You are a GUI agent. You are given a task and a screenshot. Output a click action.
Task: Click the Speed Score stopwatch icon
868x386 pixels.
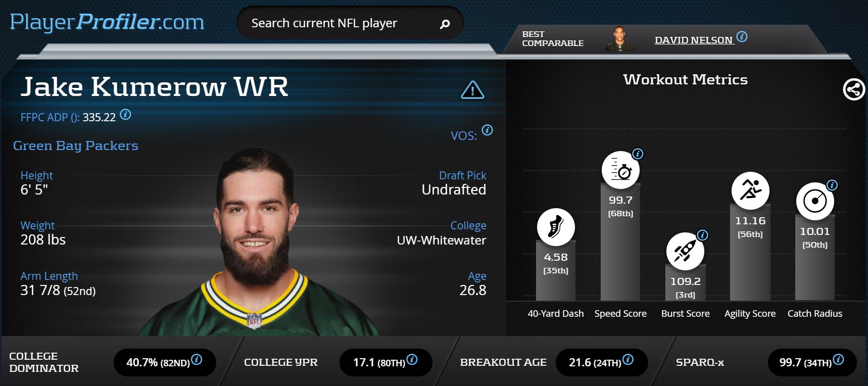click(620, 170)
